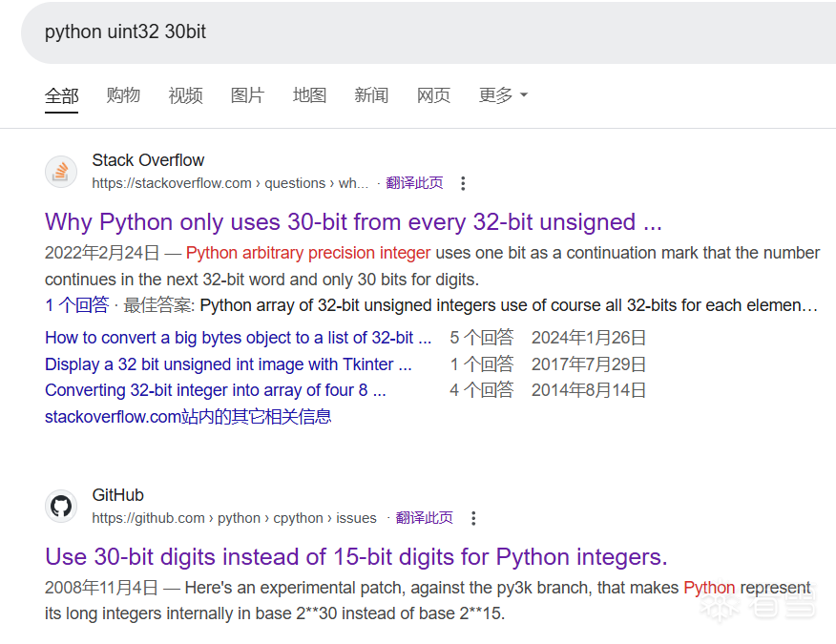Open the three-dot menu for Stack Overflow result

coord(463,183)
